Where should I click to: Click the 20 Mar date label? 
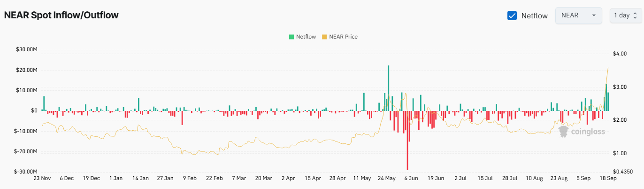click(263, 179)
